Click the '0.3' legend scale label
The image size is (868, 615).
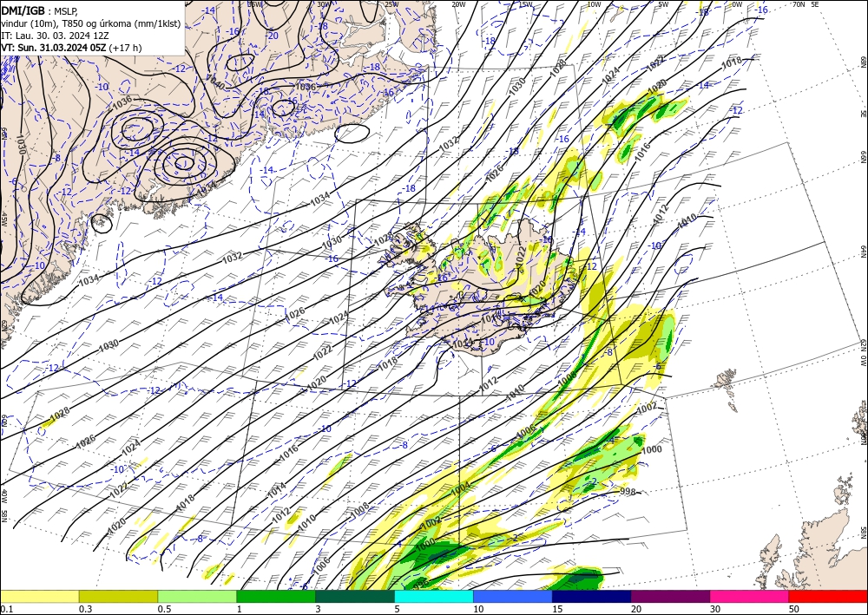(x=85, y=609)
